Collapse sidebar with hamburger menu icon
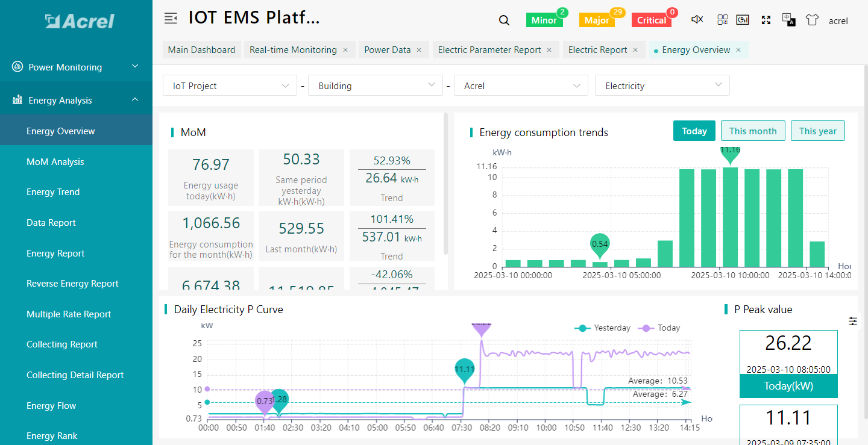This screenshot has height=445, width=868. (171, 18)
